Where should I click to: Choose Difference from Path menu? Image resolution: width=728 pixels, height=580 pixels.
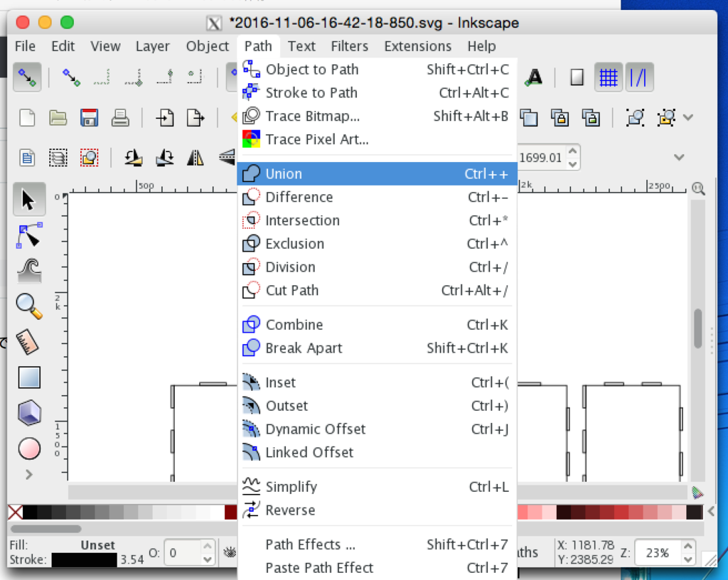tap(377, 197)
